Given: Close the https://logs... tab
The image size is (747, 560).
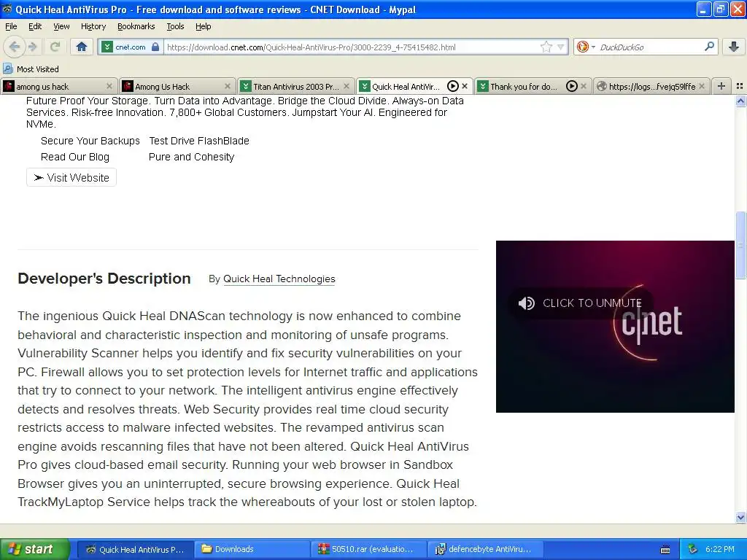Looking at the screenshot, I should point(702,86).
